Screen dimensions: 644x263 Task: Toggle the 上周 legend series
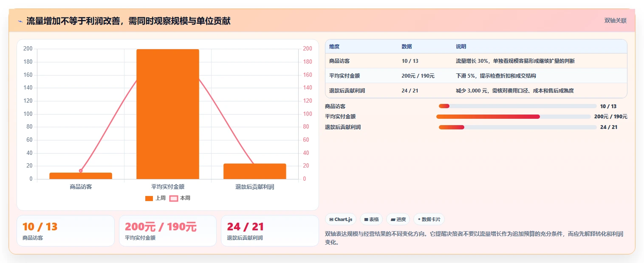[155, 198]
